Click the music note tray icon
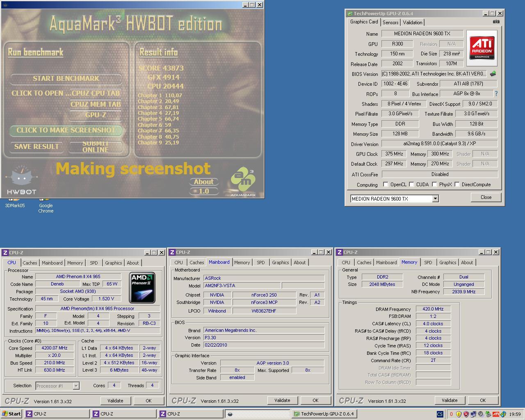The width and height of the screenshot is (525, 420). click(503, 414)
